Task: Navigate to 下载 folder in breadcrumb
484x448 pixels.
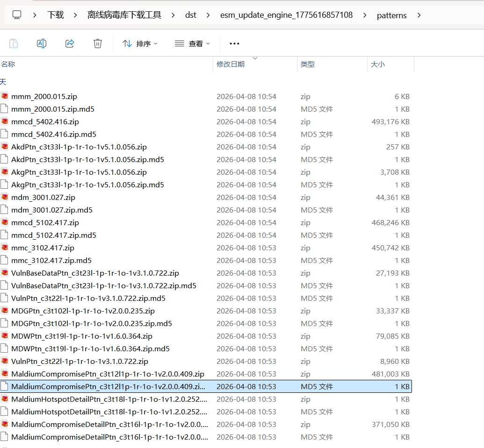Action: coord(55,15)
